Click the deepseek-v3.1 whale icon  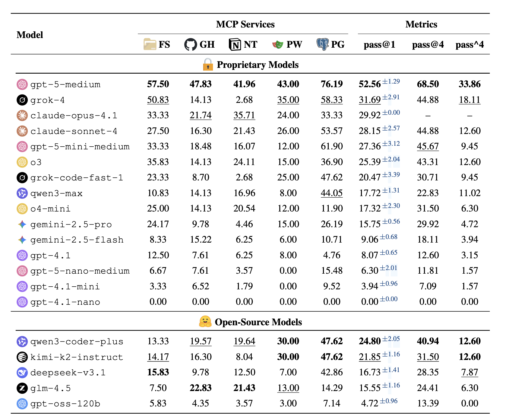[22, 373]
